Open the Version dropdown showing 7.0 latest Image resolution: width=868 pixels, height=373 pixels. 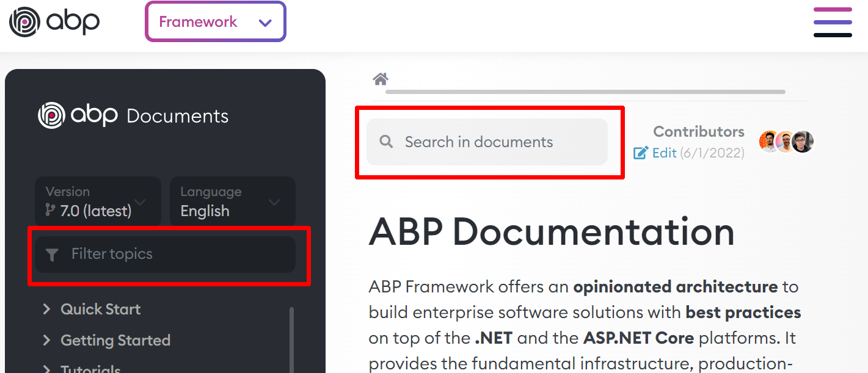[98, 201]
